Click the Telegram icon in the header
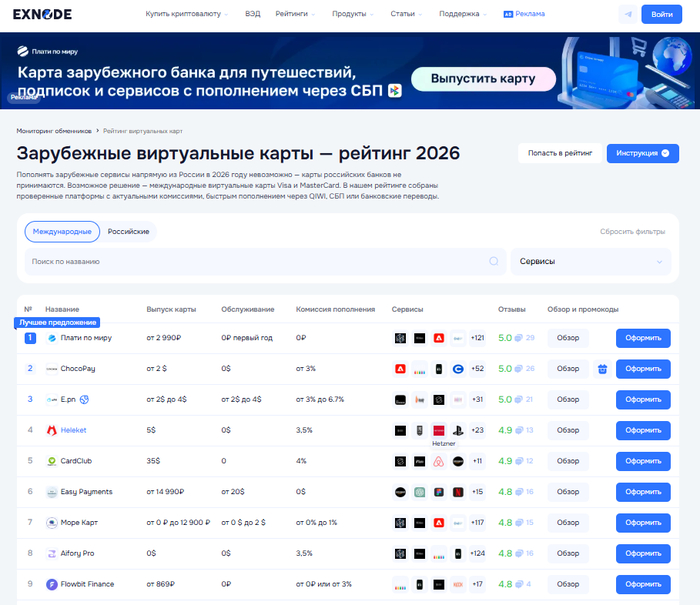The width and height of the screenshot is (700, 605). (627, 15)
